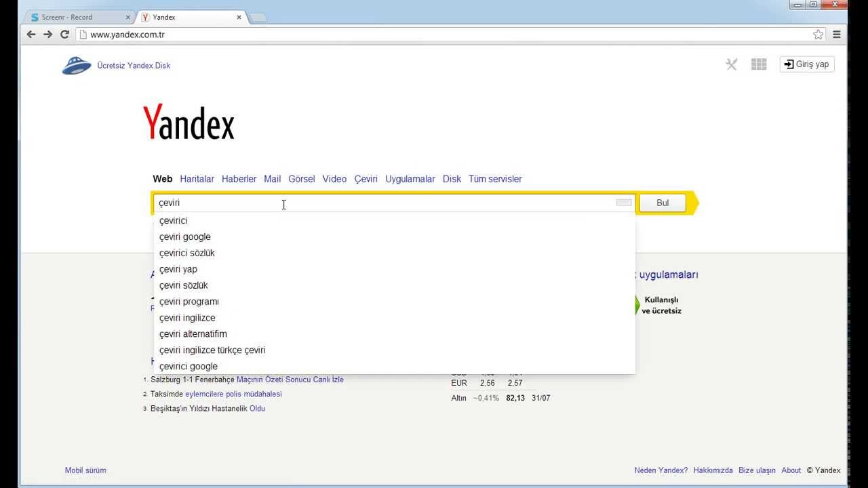Viewport: 868px width, 488px height.
Task: Click the Giriş yap login button
Action: 807,64
